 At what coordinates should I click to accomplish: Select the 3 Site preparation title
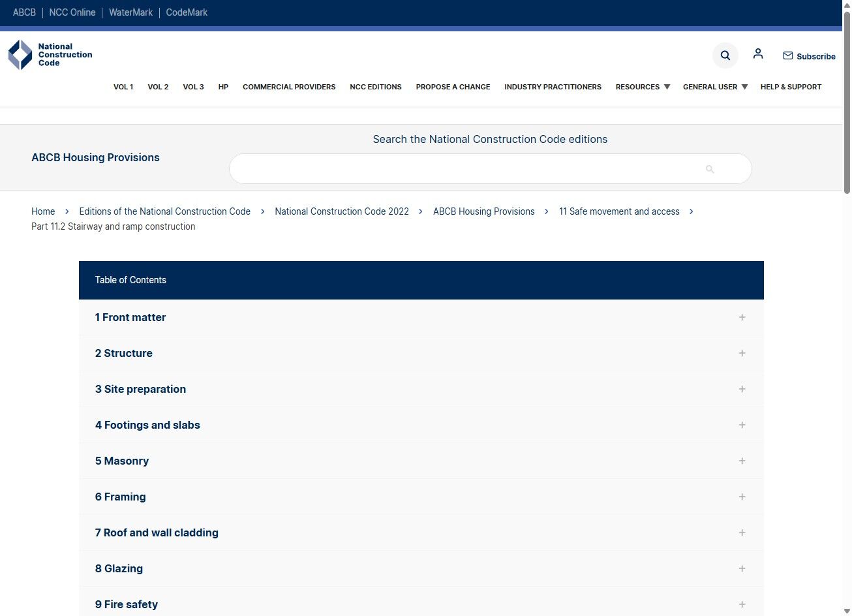click(x=140, y=389)
